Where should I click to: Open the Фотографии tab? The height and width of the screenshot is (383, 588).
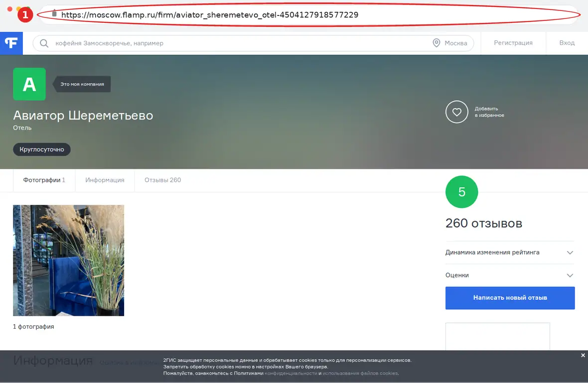click(x=44, y=180)
